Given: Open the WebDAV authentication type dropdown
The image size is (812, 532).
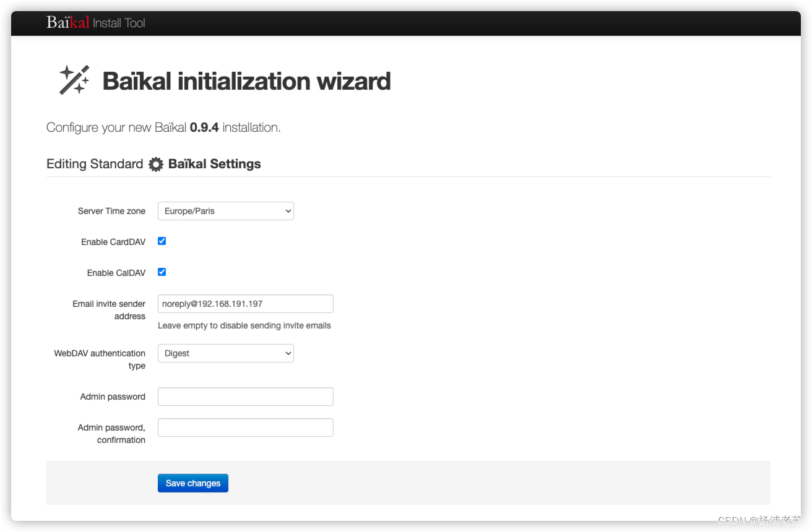Looking at the screenshot, I should click(x=226, y=353).
